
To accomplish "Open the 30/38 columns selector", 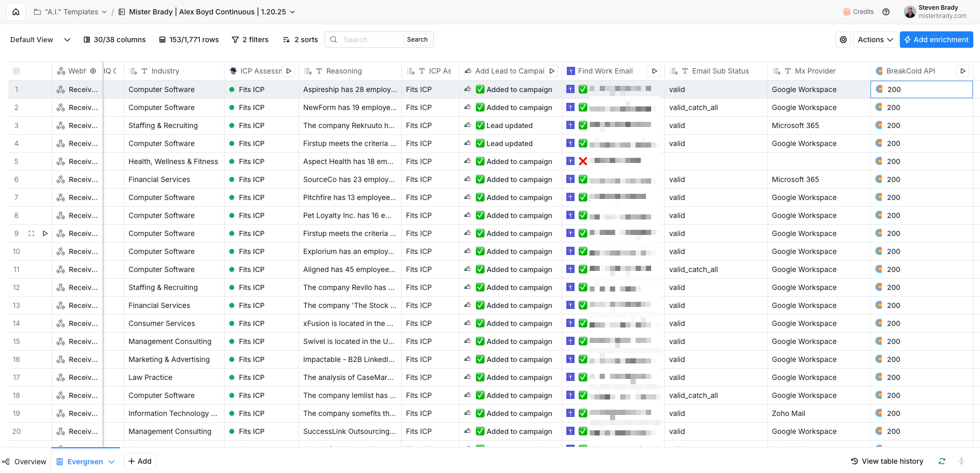I will click(115, 40).
